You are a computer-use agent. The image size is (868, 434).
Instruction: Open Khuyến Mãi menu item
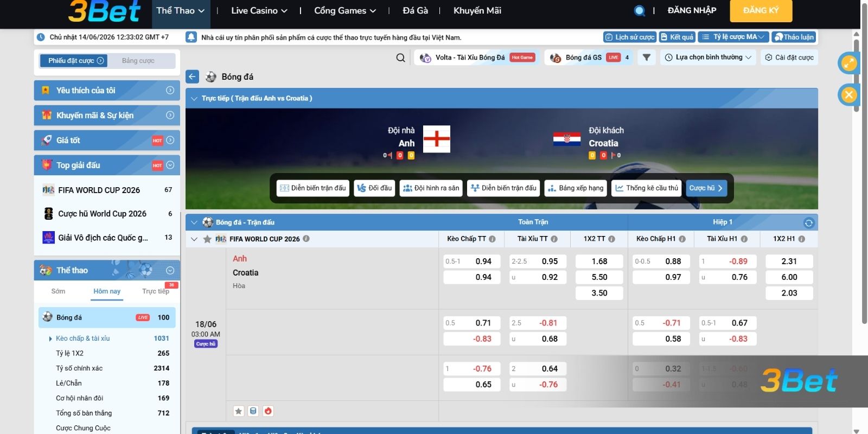coord(477,10)
